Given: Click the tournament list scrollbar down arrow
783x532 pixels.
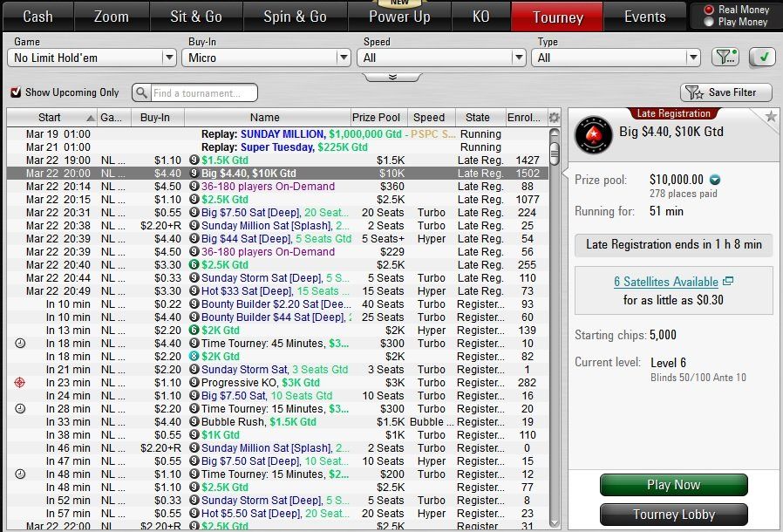Looking at the screenshot, I should [x=555, y=523].
